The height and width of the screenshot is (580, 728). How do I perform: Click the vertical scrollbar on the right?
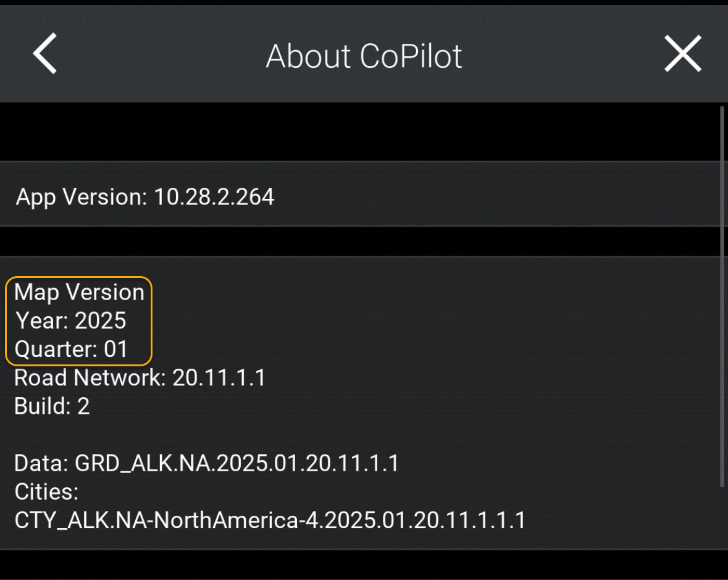pyautogui.click(x=722, y=296)
